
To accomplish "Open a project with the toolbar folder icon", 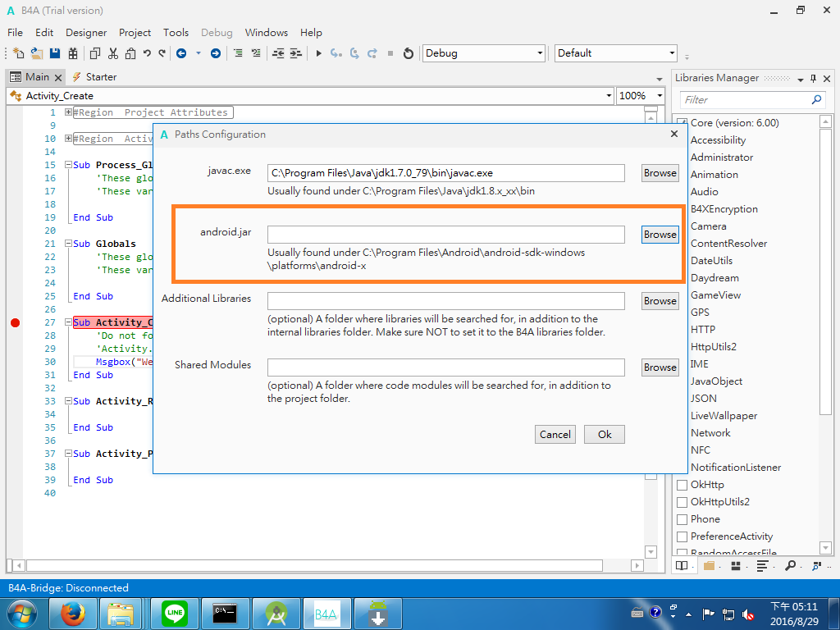I will [36, 53].
